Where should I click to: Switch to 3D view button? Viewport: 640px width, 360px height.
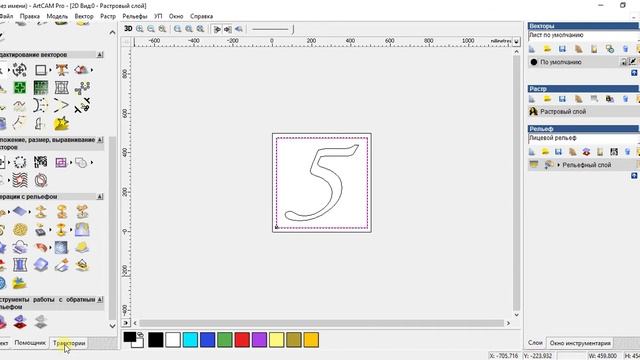(128, 29)
